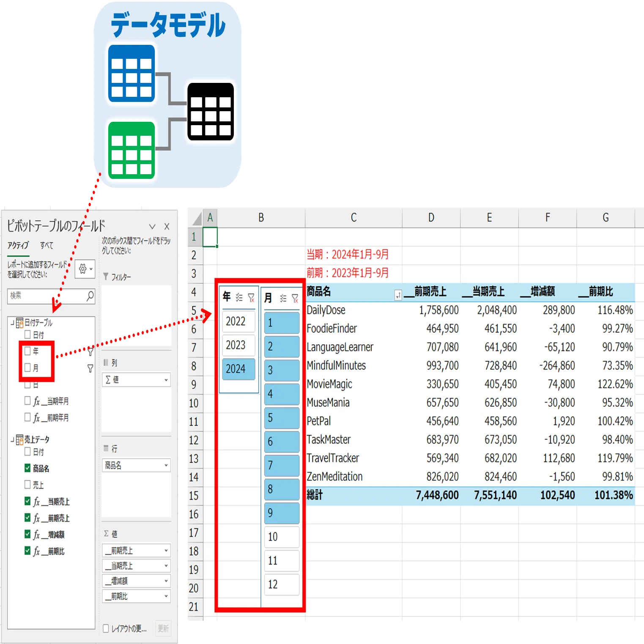644x644 pixels.
Task: Select 2024 in the 年 slicer
Action: point(238,369)
